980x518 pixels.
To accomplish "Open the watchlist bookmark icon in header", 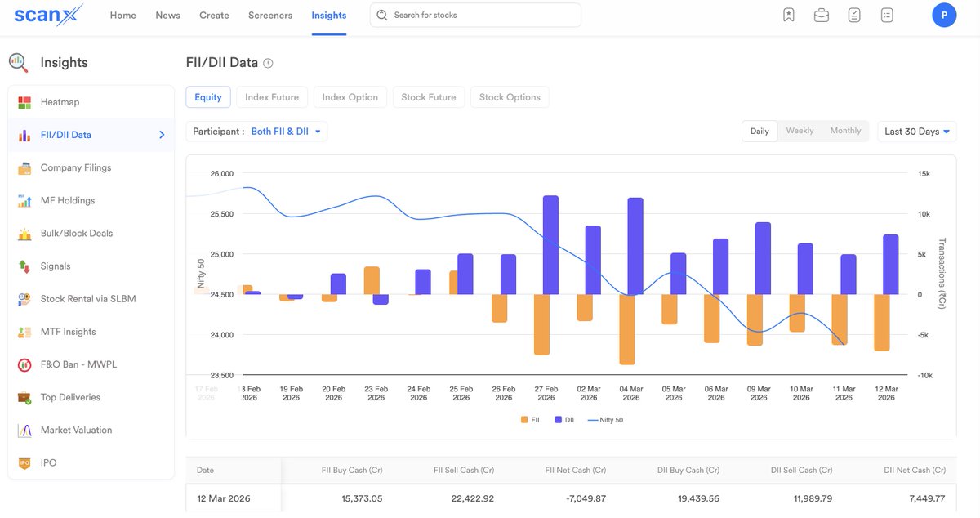I will 788,15.
